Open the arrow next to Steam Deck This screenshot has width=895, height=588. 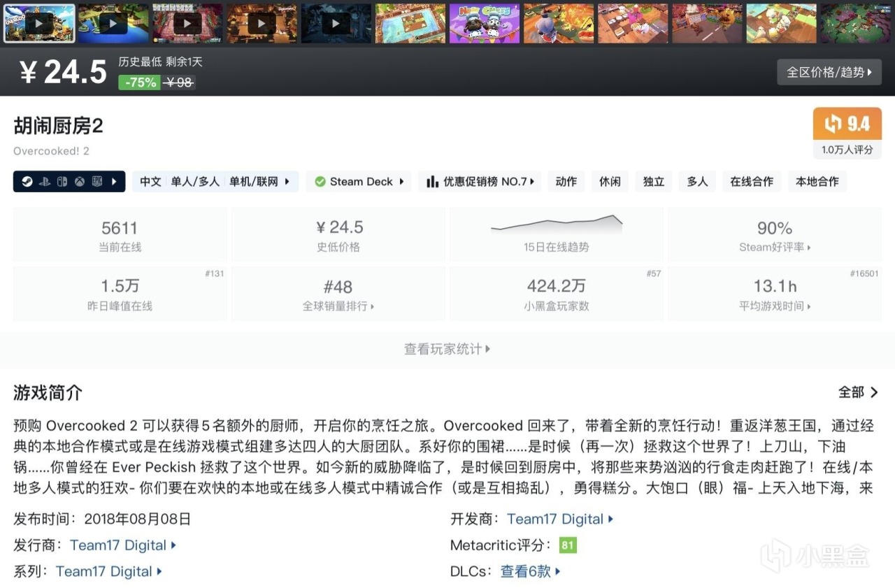(402, 182)
